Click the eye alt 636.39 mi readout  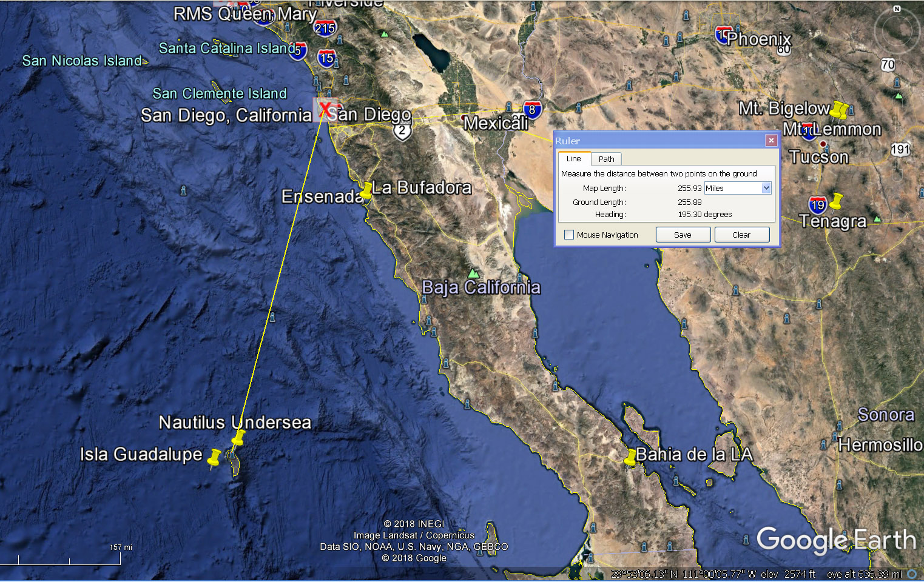tap(865, 574)
